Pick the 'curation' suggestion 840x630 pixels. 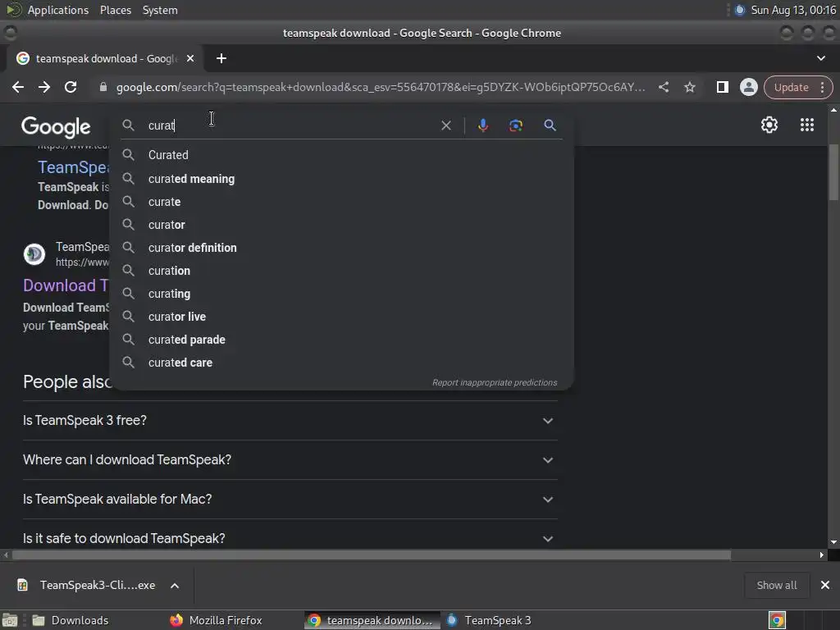(x=341, y=271)
